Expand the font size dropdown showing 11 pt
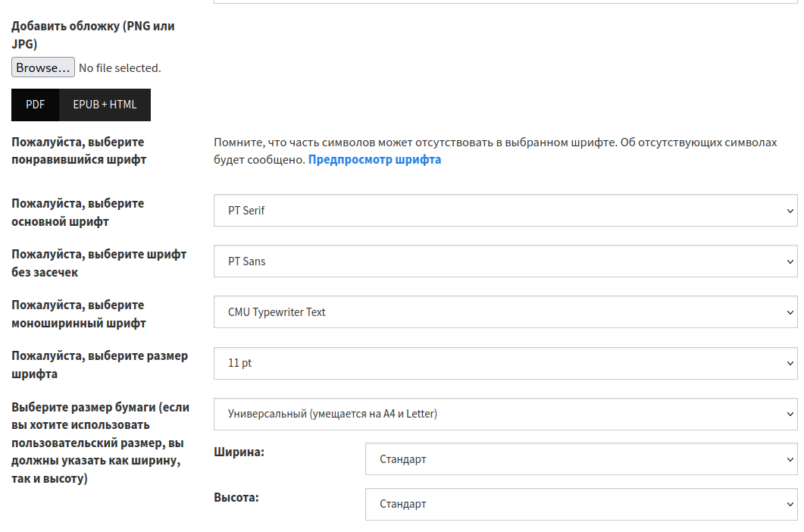The height and width of the screenshot is (532, 804). [505, 363]
